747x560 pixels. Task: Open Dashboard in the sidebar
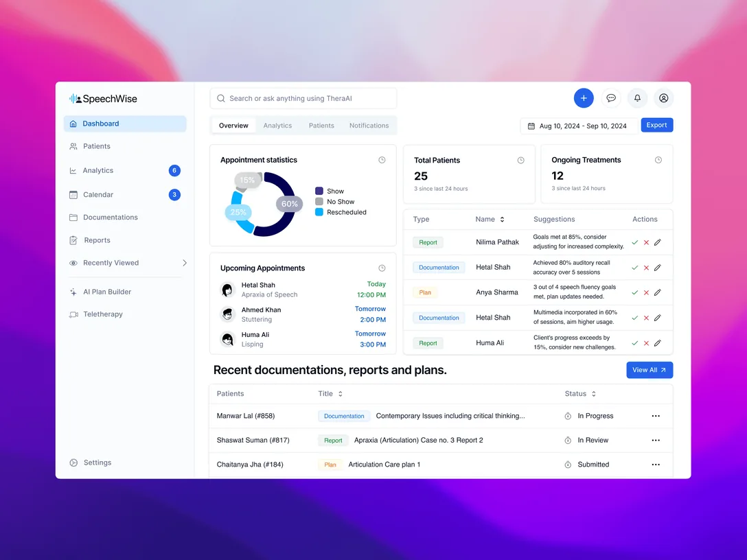click(125, 124)
